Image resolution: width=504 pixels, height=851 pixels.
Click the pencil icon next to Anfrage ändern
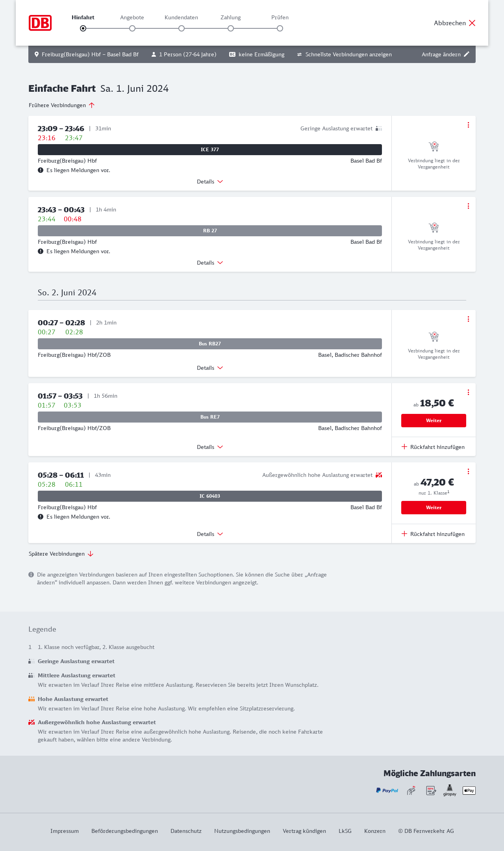(467, 54)
